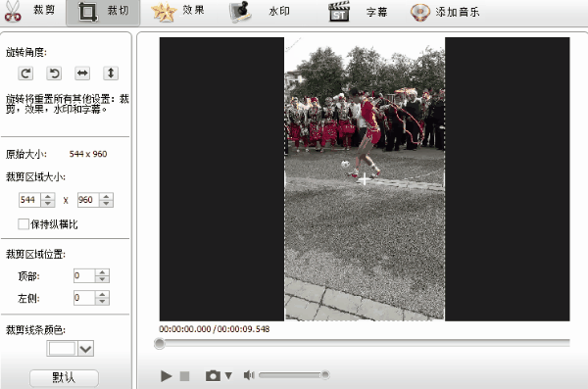Rotate video clockwise 90 degrees
The width and height of the screenshot is (588, 389).
tap(25, 73)
